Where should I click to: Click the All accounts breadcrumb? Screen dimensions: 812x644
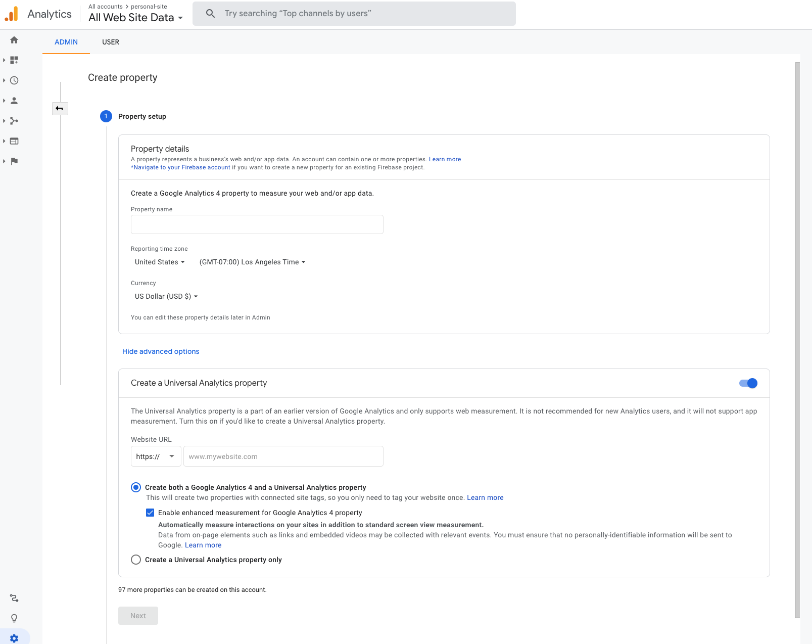[x=106, y=7]
